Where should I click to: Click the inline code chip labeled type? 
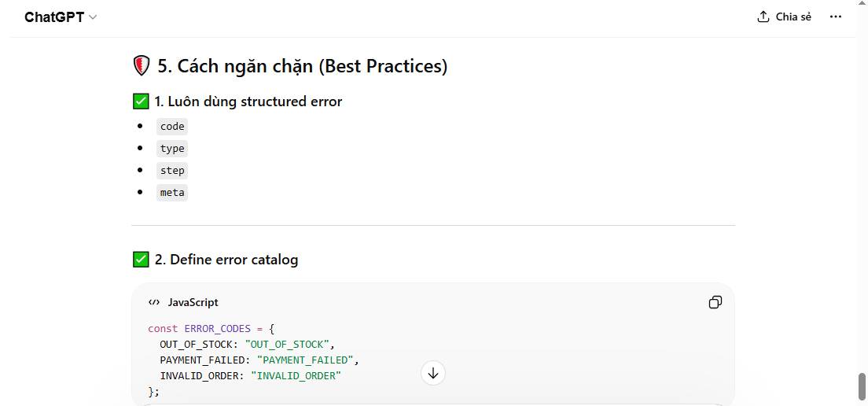pos(172,149)
